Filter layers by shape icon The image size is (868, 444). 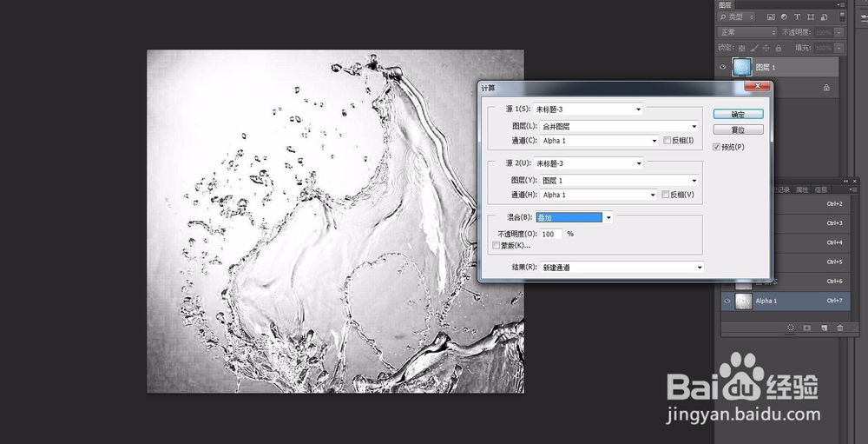[811, 17]
